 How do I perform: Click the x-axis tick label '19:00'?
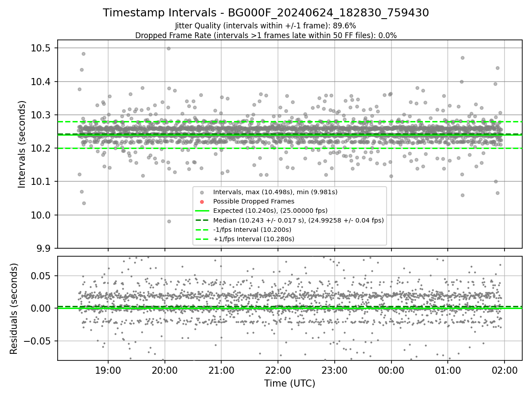(x=108, y=371)
